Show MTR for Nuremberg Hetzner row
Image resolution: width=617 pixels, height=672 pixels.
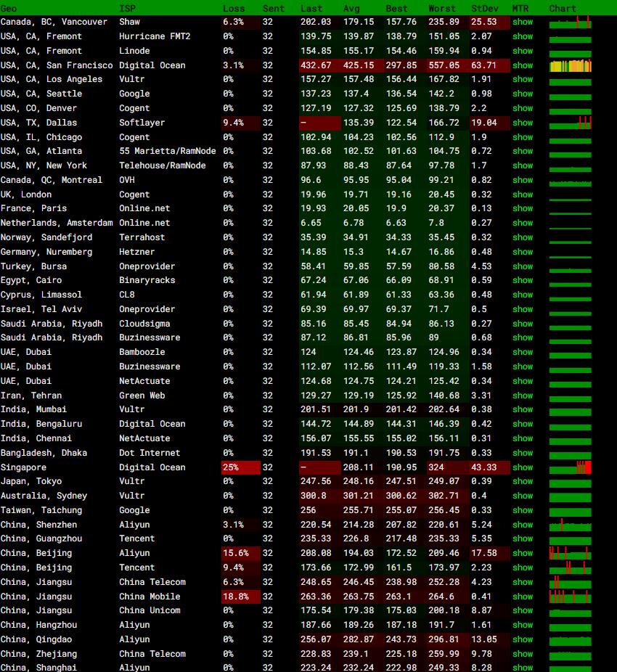(523, 252)
